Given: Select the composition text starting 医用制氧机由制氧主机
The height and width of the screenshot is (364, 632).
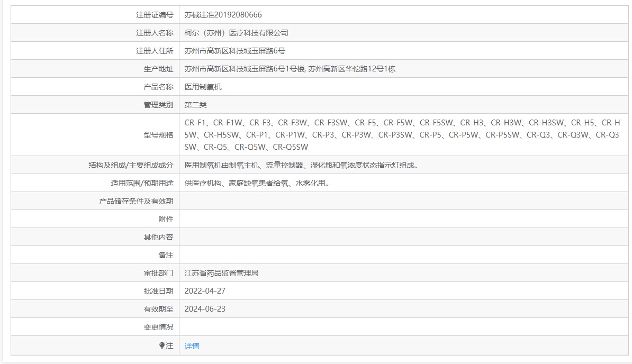Looking at the screenshot, I should (x=302, y=165).
